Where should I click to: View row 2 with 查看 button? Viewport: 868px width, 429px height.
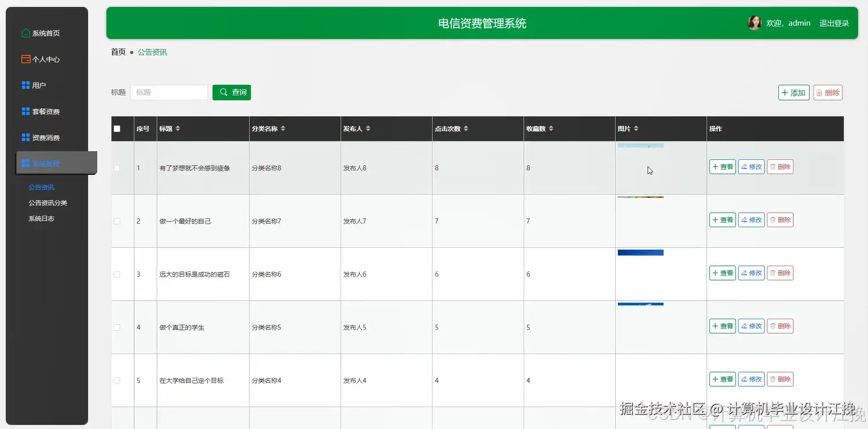coord(723,220)
